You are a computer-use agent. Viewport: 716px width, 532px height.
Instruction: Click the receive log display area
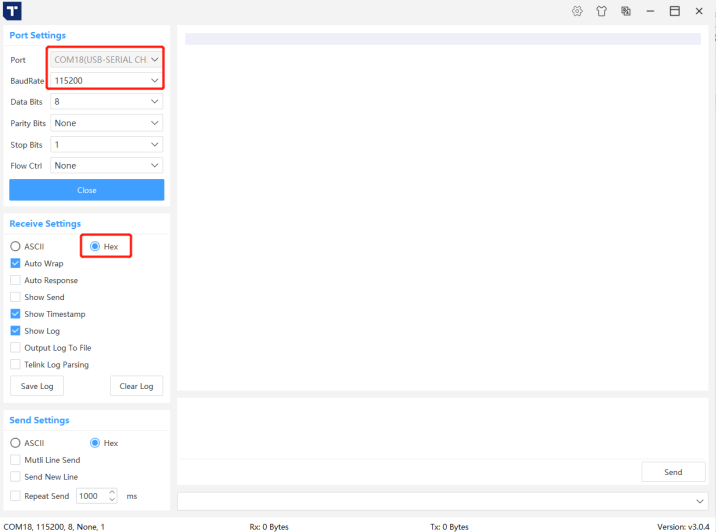pyautogui.click(x=442, y=208)
